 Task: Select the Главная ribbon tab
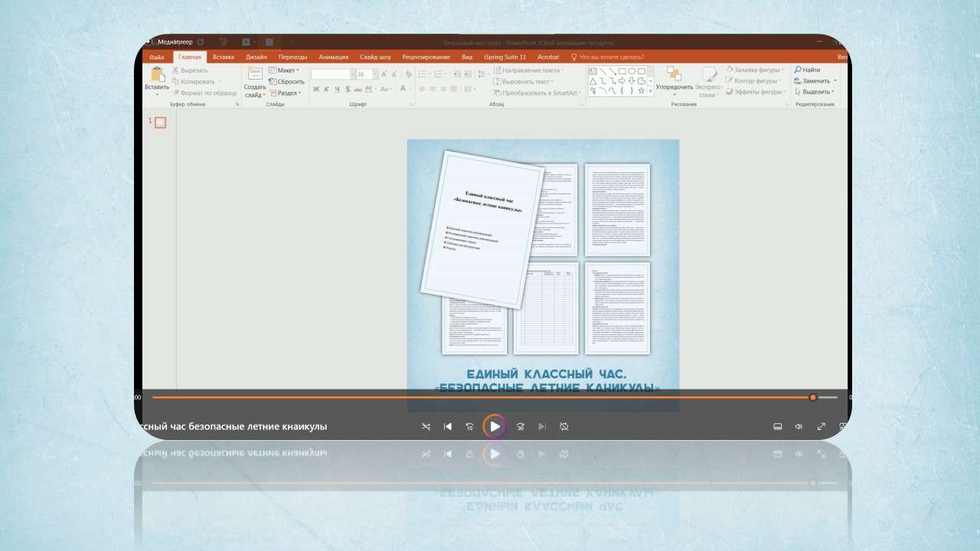point(190,57)
